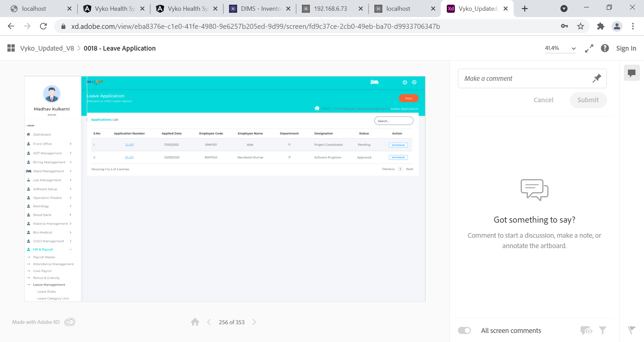Open the browser extensions puzzle icon
This screenshot has width=644, height=342.
(600, 26)
